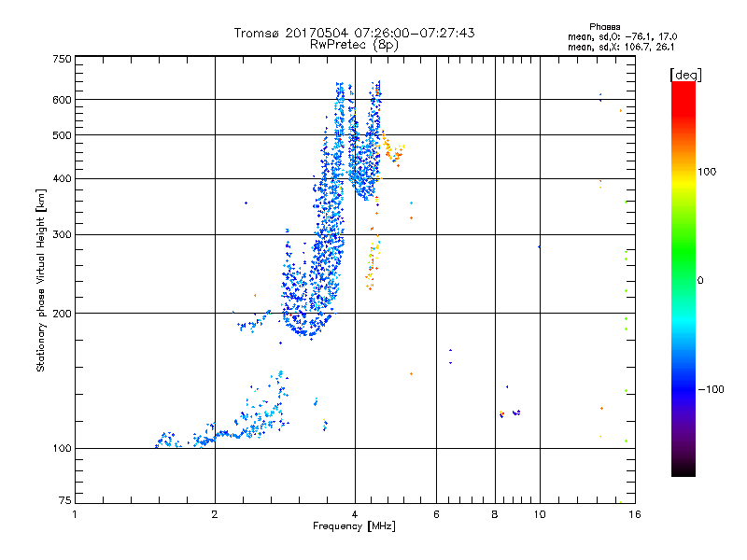Click the y-axis tick label '750'
Screen dimensions: 747x560
click(62, 59)
